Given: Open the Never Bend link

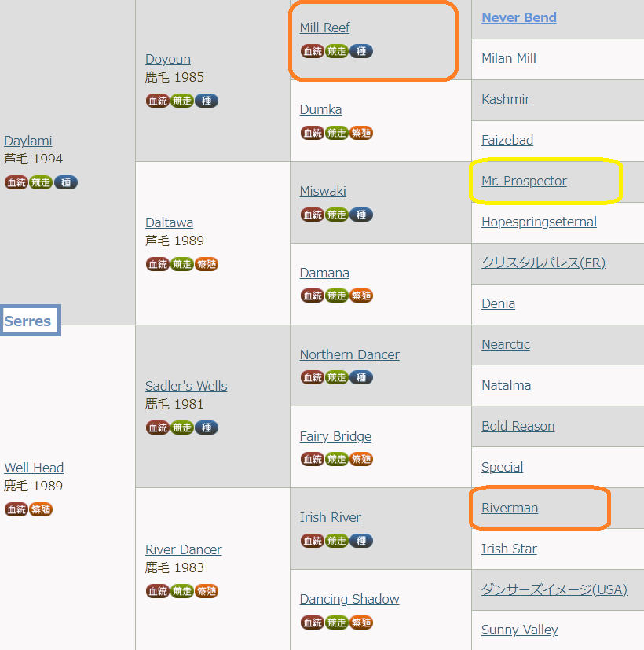Looking at the screenshot, I should point(519,17).
